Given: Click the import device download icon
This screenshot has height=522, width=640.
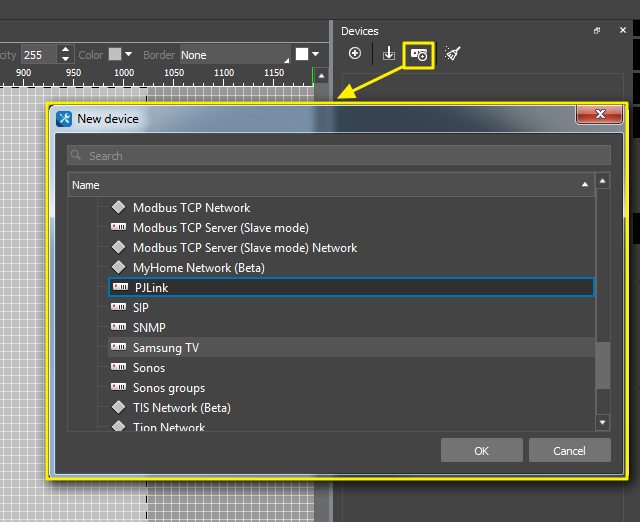Looking at the screenshot, I should point(389,54).
